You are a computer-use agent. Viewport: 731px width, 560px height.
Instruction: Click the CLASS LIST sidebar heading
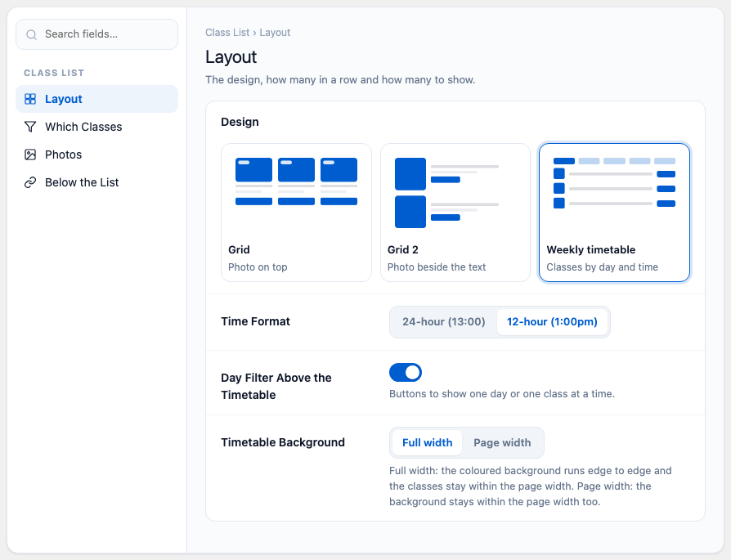click(54, 73)
